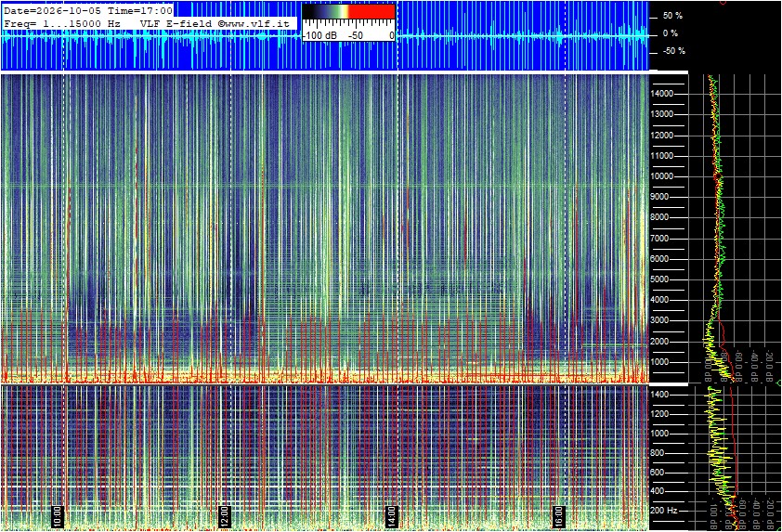Screen dimensions: 782x532
Task: Click the "-50" color scale label
Action: tap(355, 35)
